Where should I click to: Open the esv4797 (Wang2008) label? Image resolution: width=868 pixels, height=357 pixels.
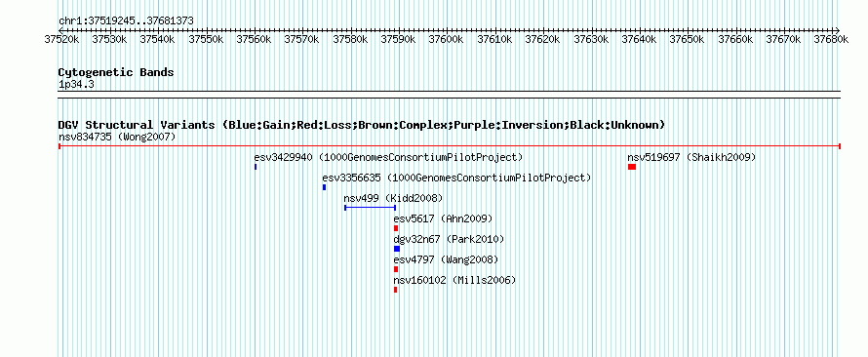coord(446,259)
